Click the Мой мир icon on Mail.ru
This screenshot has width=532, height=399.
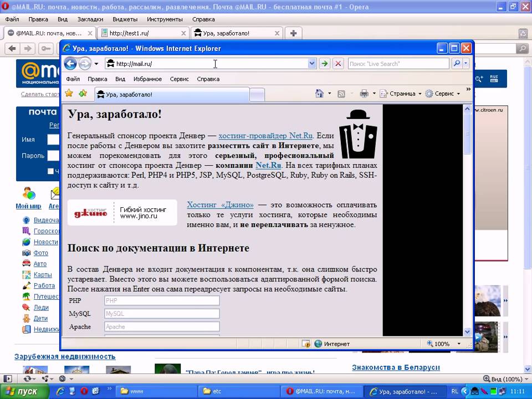pos(28,194)
